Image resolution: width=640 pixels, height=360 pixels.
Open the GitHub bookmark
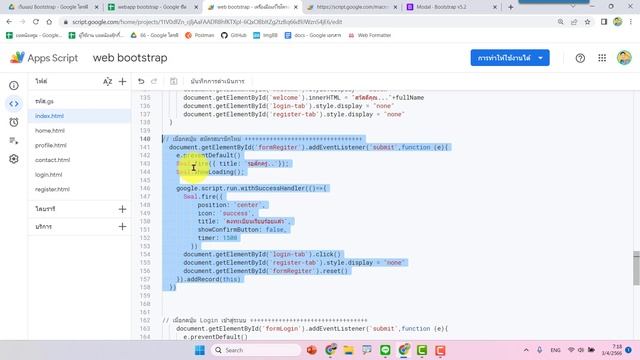click(x=233, y=36)
